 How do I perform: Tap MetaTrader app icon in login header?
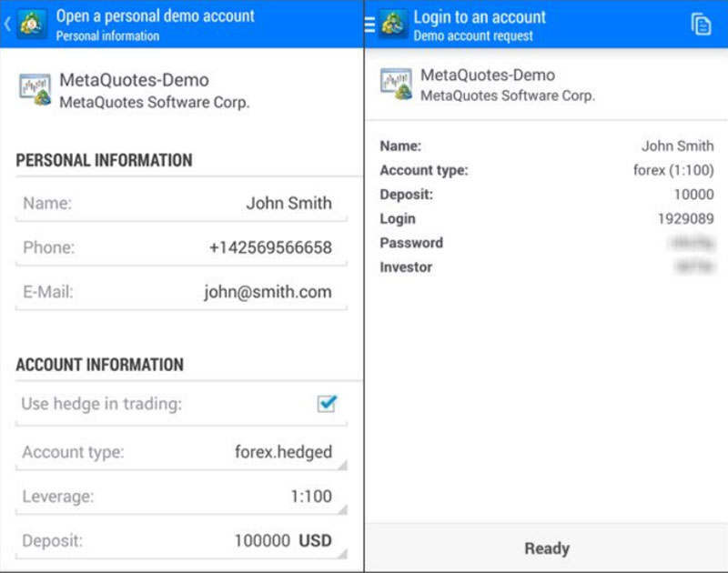point(393,24)
